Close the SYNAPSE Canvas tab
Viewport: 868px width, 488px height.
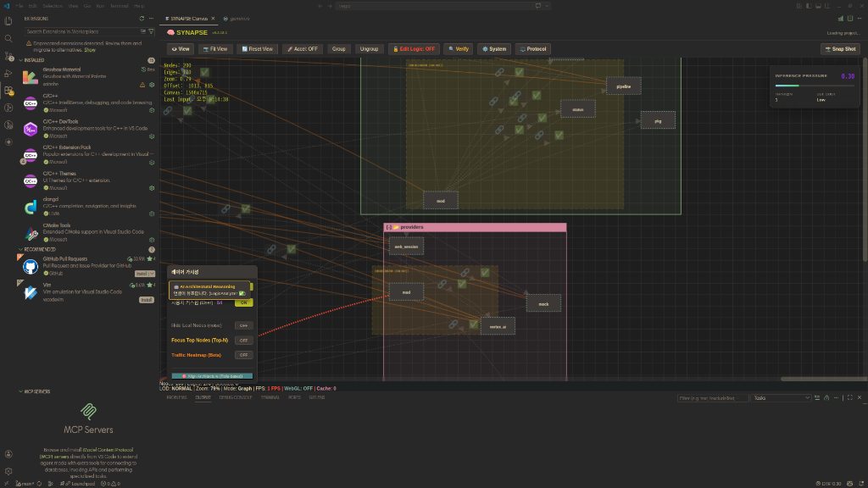click(213, 19)
